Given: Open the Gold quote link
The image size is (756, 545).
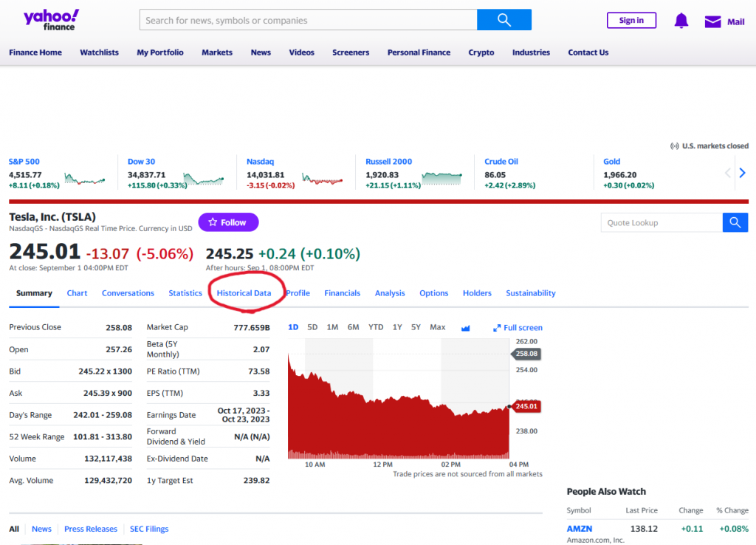Looking at the screenshot, I should (x=611, y=162).
